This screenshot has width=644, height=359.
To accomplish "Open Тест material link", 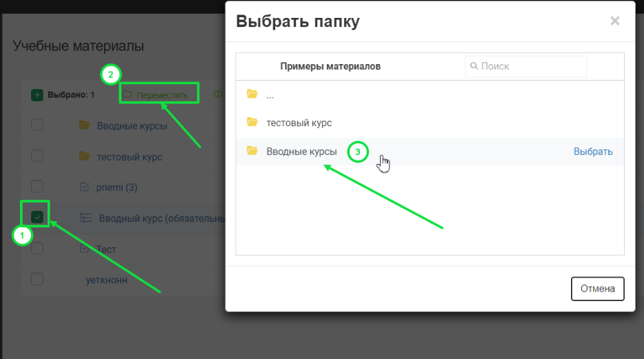I will pyautogui.click(x=106, y=249).
